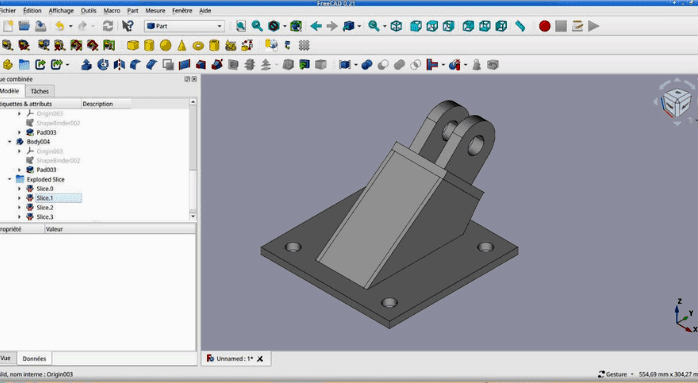The image size is (698, 383).
Task: Open the Boolean operation tool
Action: (x=366, y=65)
